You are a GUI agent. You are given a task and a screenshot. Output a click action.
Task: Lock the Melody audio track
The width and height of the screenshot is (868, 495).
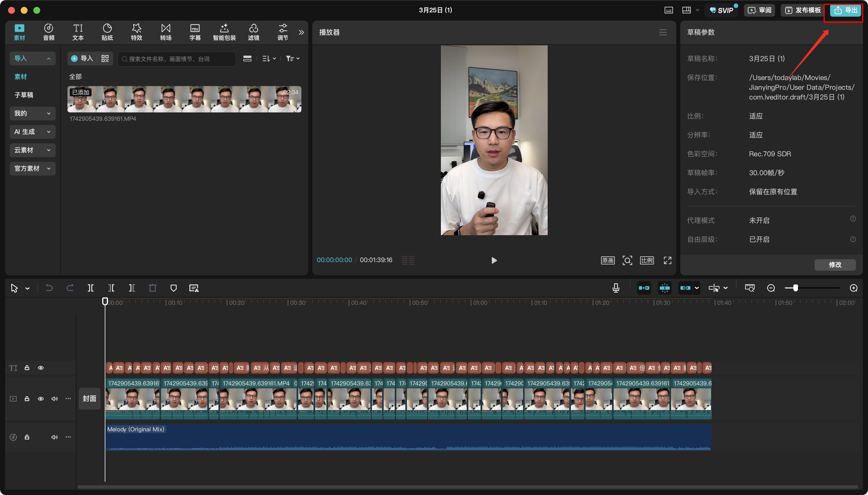pos(27,437)
